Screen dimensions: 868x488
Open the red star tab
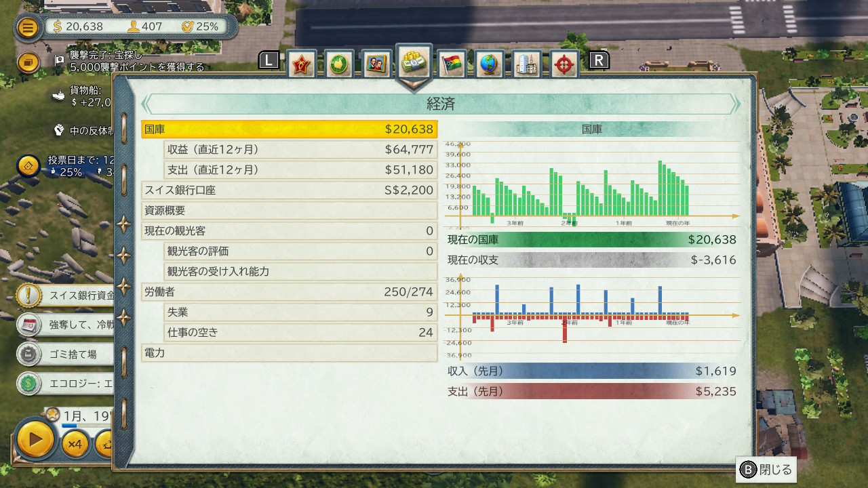click(x=301, y=64)
